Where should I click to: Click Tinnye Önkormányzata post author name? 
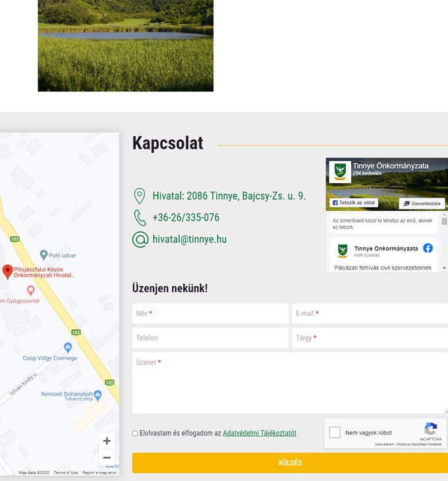click(x=386, y=248)
